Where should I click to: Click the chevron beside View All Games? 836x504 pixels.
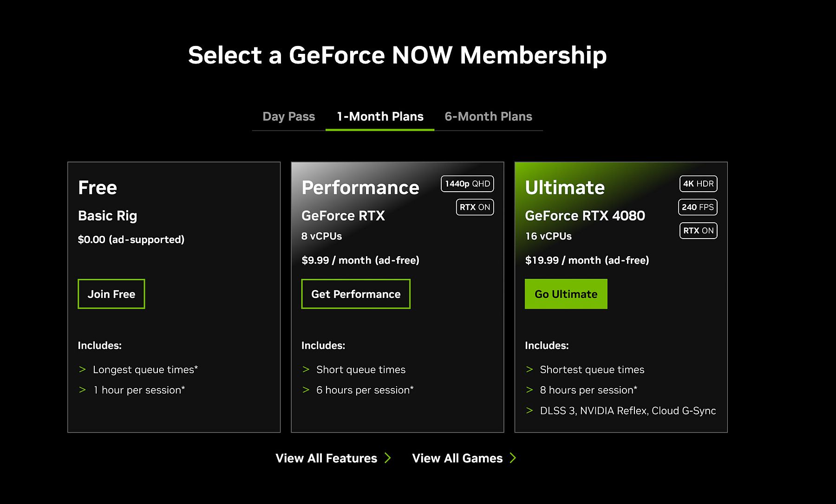pyautogui.click(x=513, y=458)
